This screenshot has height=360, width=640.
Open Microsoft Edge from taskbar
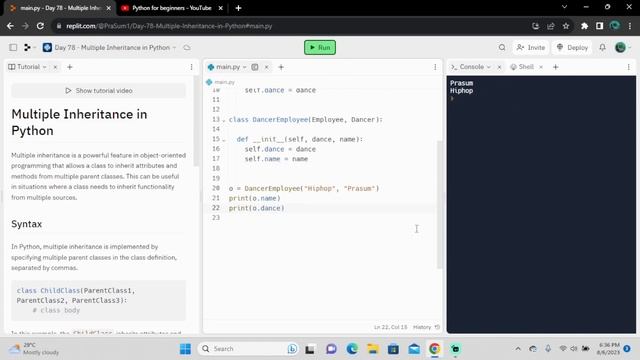(352, 349)
